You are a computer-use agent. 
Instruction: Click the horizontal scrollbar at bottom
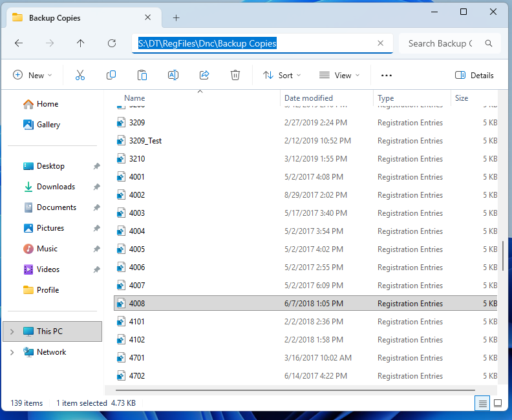coord(295,390)
